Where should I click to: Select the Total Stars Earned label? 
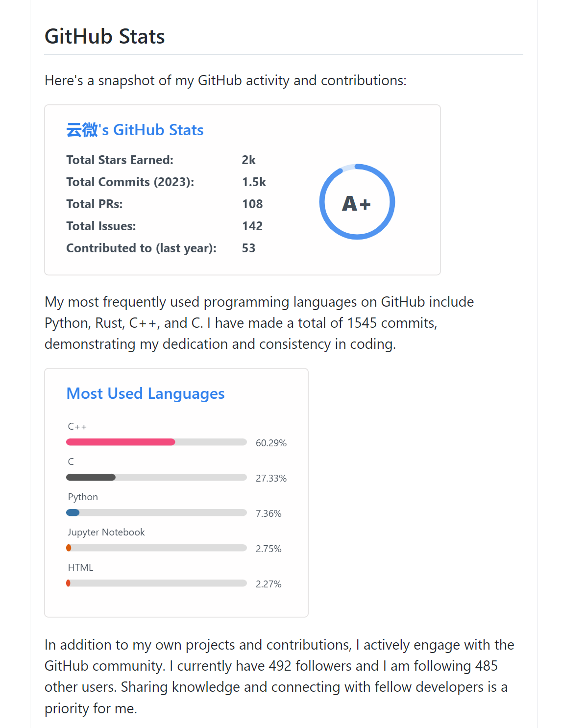pyautogui.click(x=120, y=160)
